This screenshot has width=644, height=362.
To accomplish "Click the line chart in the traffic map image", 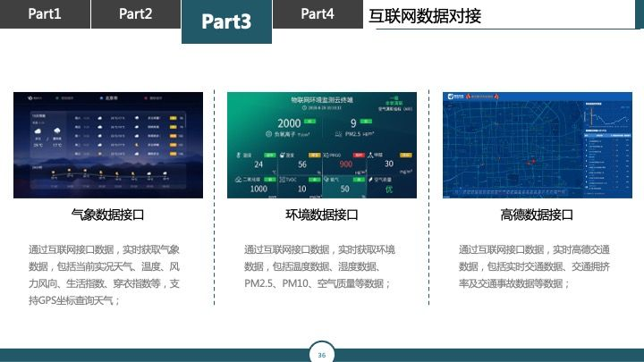I will (607, 117).
